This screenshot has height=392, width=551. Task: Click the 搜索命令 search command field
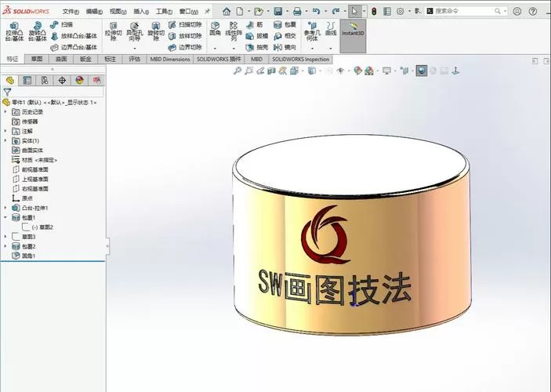click(x=466, y=11)
